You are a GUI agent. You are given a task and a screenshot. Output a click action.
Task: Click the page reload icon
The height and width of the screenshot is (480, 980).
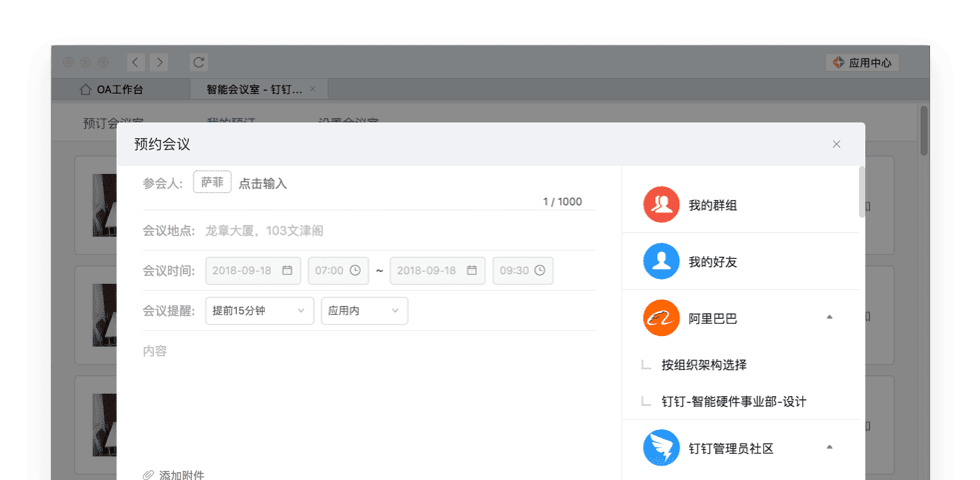(199, 62)
